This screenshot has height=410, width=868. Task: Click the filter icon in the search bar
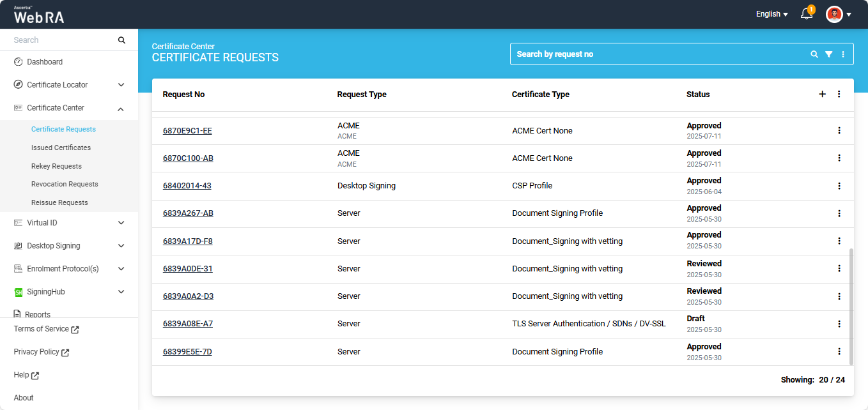[x=828, y=54]
